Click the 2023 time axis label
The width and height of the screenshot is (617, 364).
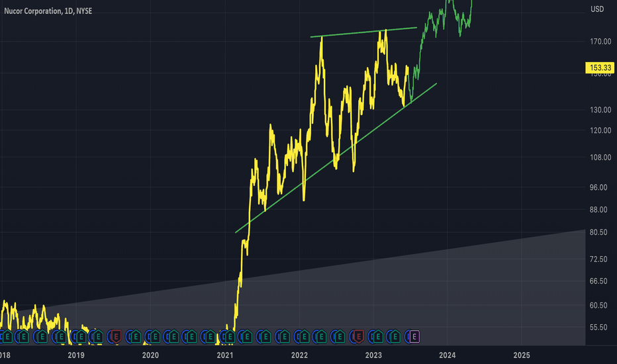[373, 355]
